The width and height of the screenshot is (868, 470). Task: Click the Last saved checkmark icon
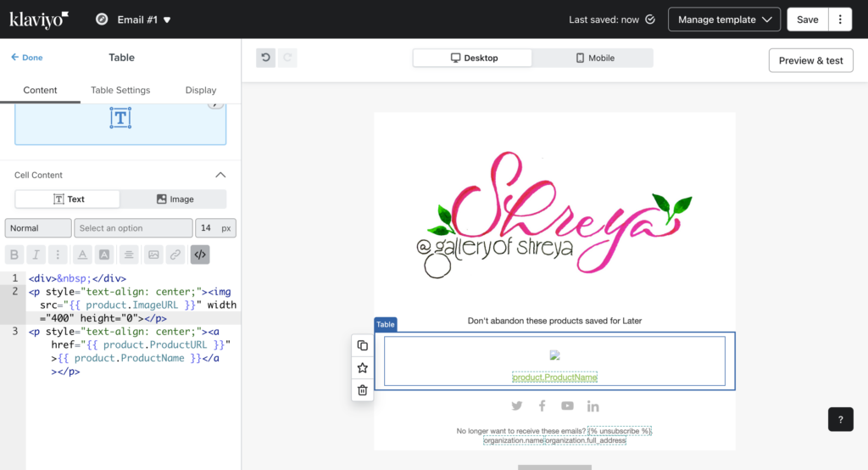[650, 20]
